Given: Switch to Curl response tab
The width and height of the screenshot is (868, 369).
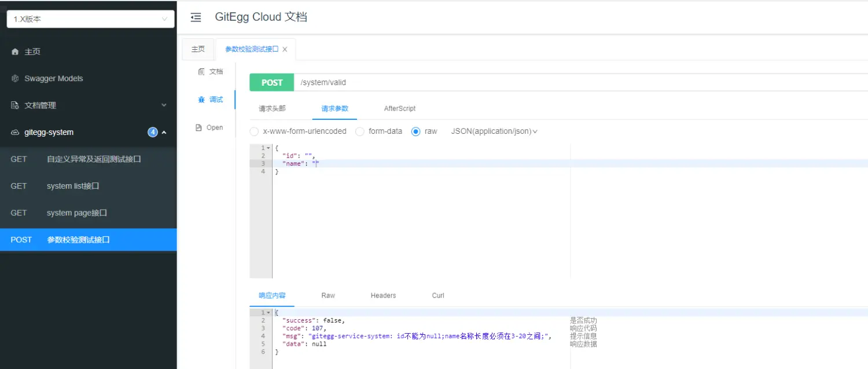Looking at the screenshot, I should (438, 295).
